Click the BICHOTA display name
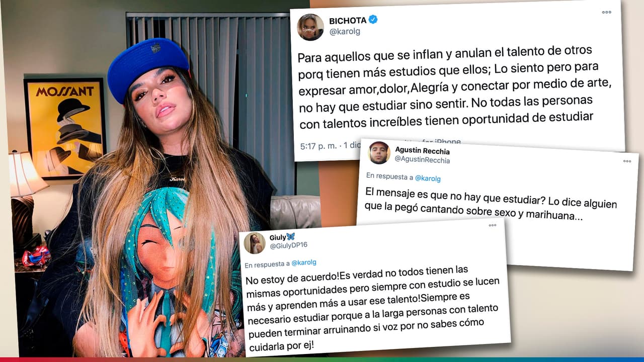 347,21
